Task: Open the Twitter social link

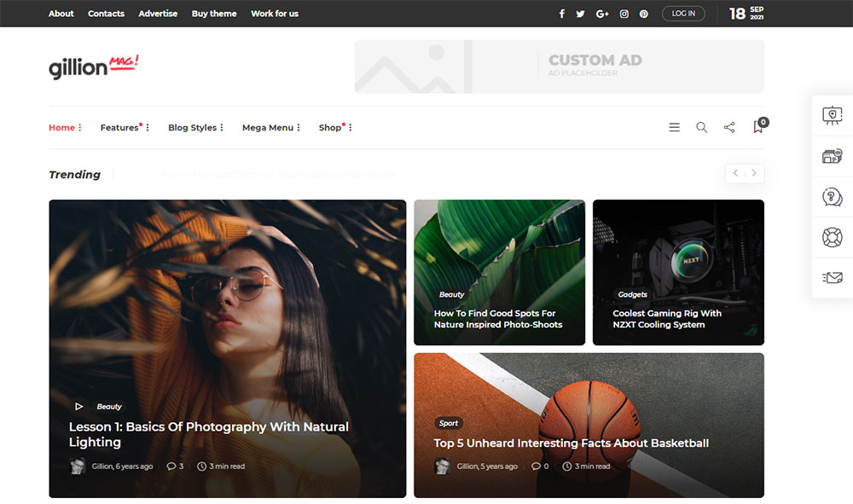Action: (580, 14)
